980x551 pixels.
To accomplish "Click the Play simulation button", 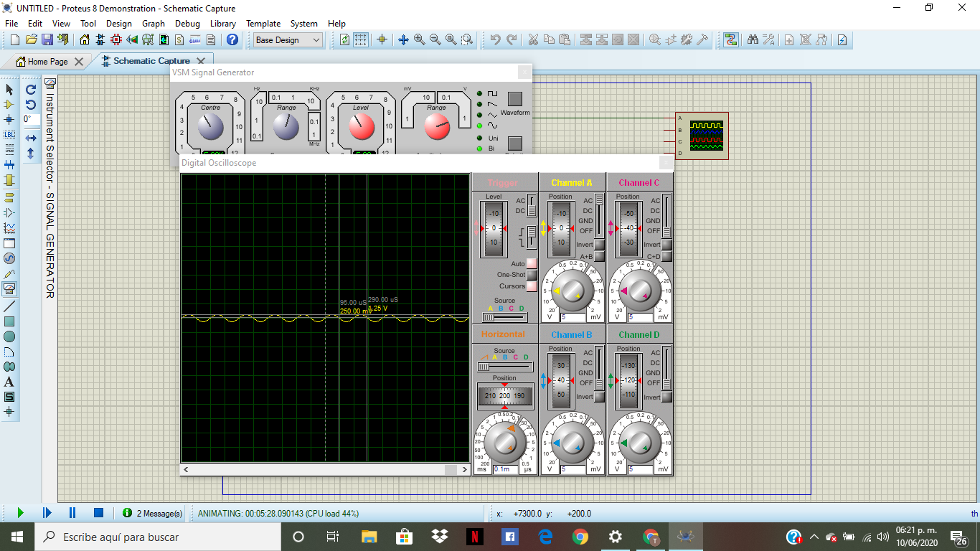I will pyautogui.click(x=20, y=513).
